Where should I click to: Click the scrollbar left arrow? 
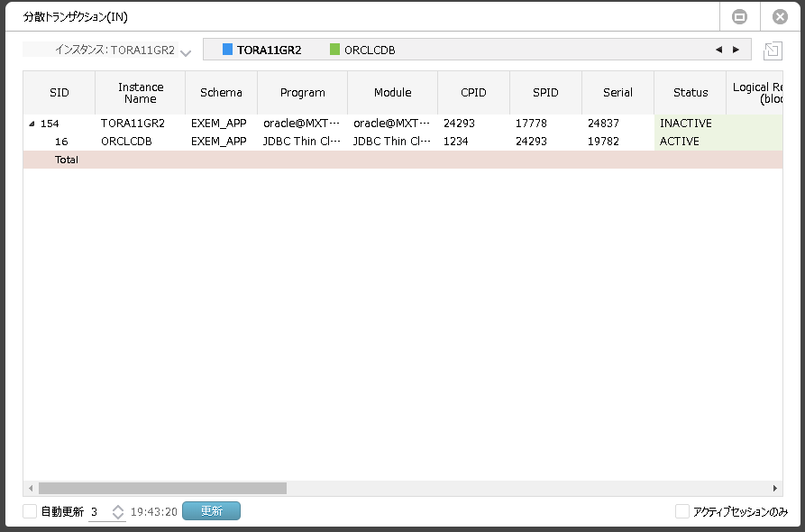click(x=31, y=489)
